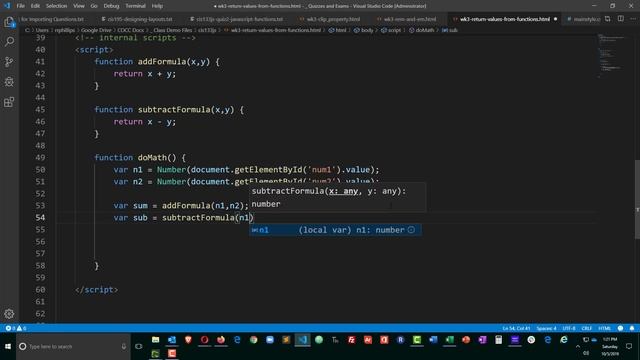Open the Debug view in activity bar
Screen dimensions: 640x360
[x=9, y=82]
